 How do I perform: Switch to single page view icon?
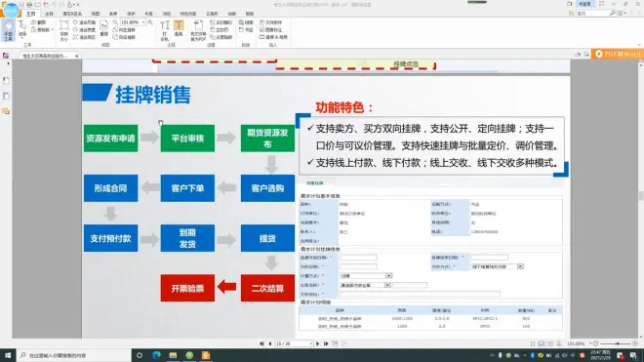tap(533, 343)
